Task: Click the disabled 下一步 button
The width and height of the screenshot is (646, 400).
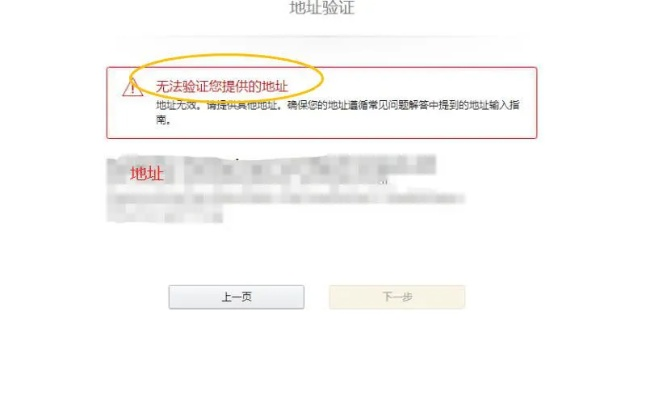Action: [397, 297]
